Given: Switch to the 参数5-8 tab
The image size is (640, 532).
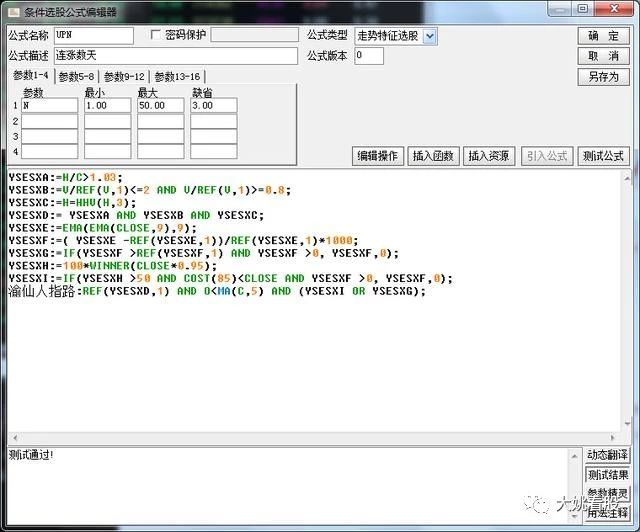Looking at the screenshot, I should tap(77, 77).
